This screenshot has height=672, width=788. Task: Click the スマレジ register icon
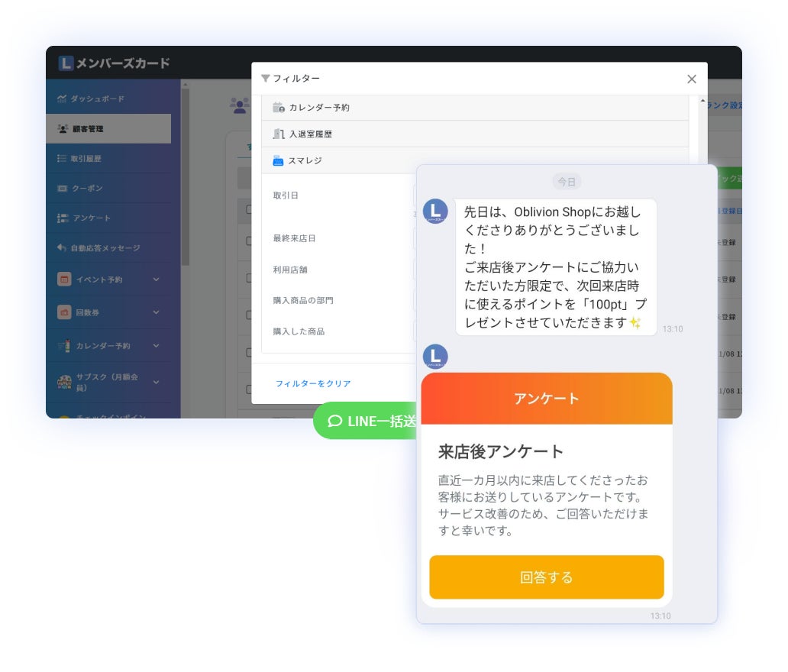click(278, 161)
